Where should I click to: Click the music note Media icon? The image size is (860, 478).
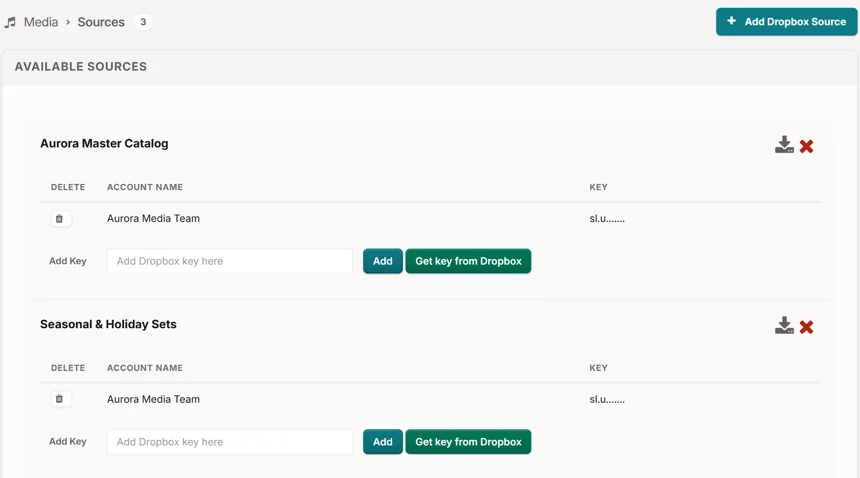click(10, 22)
